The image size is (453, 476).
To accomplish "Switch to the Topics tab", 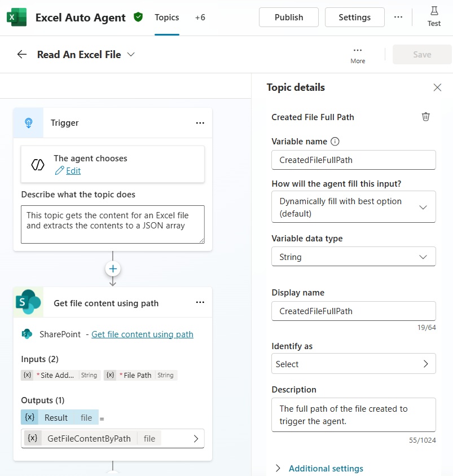I will pos(167,17).
